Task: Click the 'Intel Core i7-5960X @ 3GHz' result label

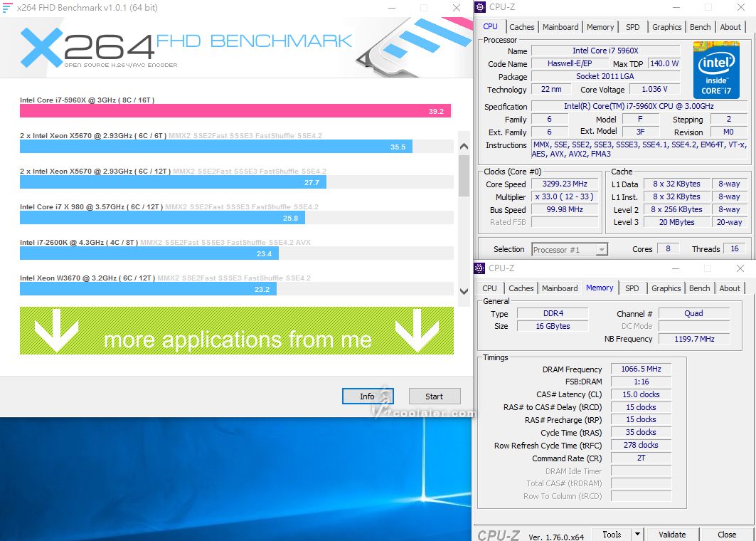Action: point(87,100)
